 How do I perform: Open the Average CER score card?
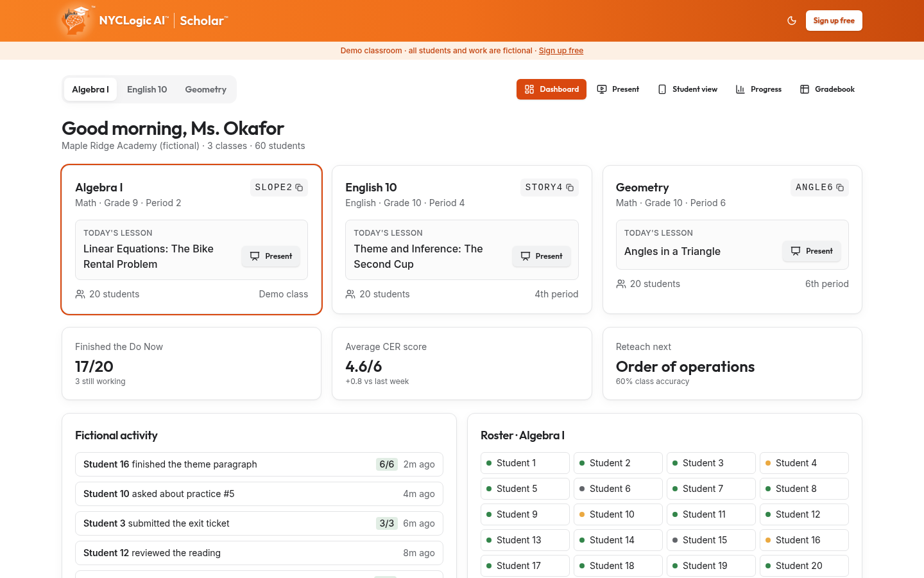click(462, 363)
